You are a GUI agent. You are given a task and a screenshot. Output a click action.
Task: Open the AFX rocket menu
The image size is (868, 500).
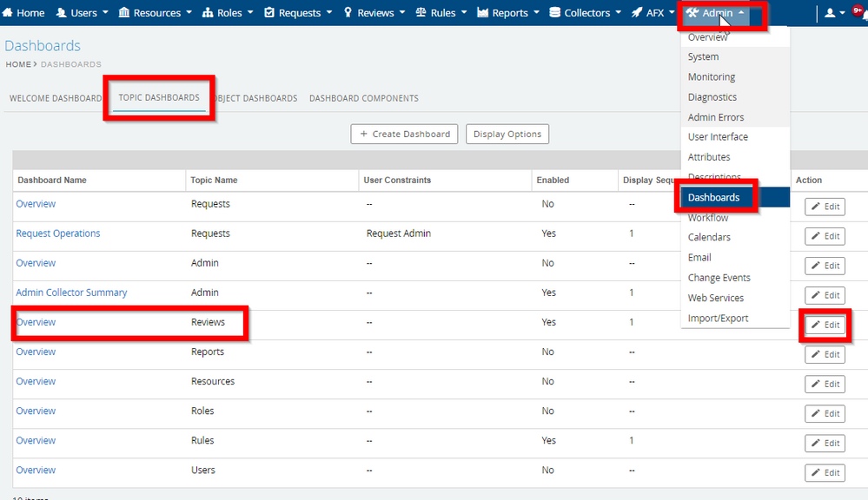pyautogui.click(x=653, y=13)
